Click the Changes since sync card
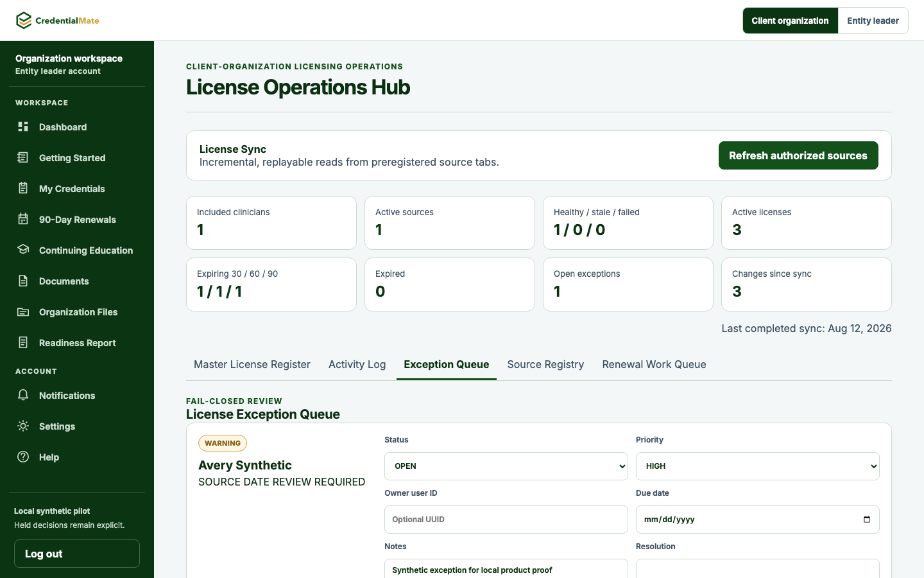 [807, 285]
